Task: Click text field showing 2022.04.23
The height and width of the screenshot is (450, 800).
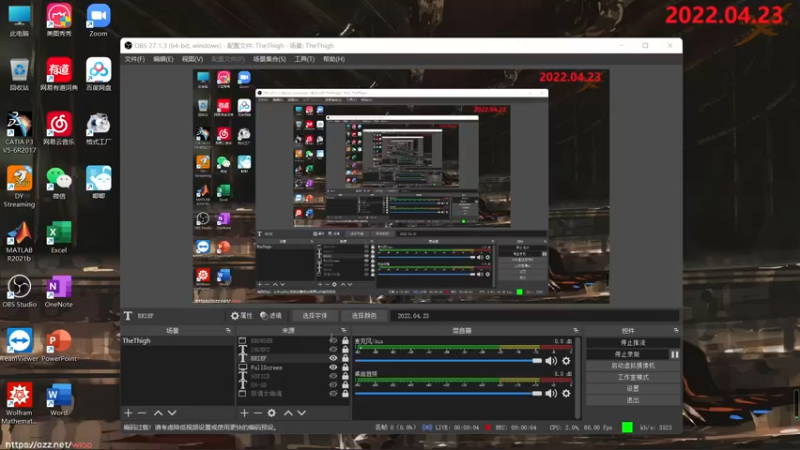Action: tap(534, 316)
